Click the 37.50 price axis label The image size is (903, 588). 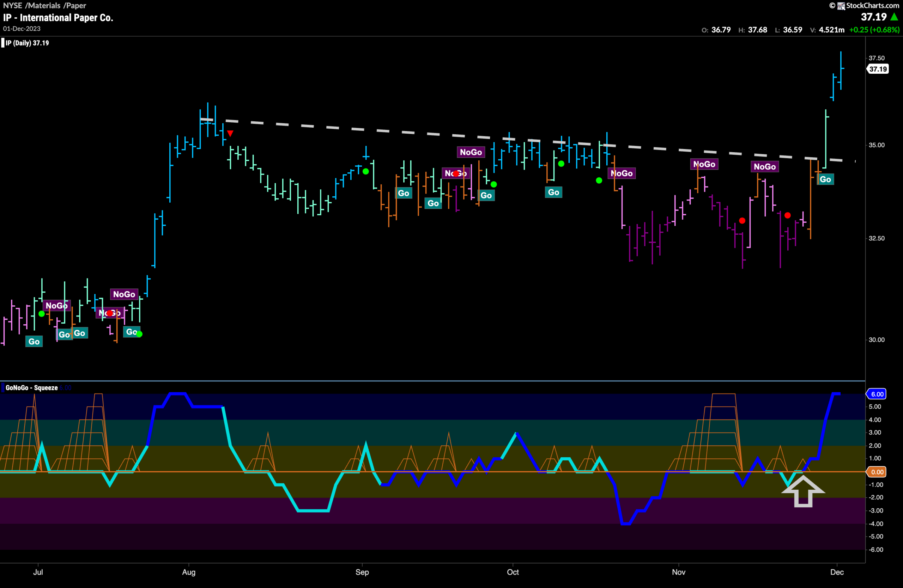(877, 58)
